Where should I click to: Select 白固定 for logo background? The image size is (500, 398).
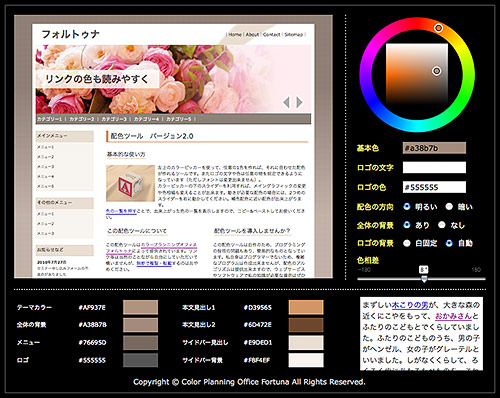[x=407, y=243]
